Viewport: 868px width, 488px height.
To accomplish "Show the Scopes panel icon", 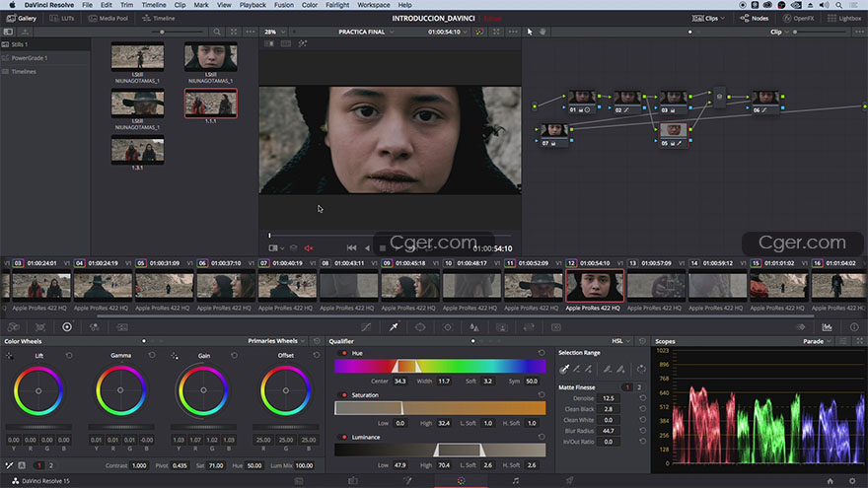I will click(x=827, y=327).
